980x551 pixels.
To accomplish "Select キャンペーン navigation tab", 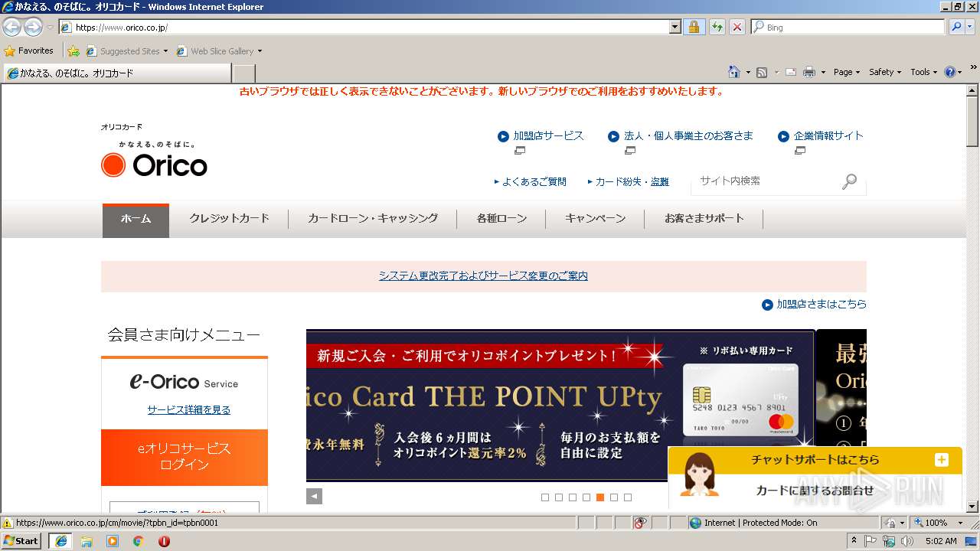I will coord(595,219).
